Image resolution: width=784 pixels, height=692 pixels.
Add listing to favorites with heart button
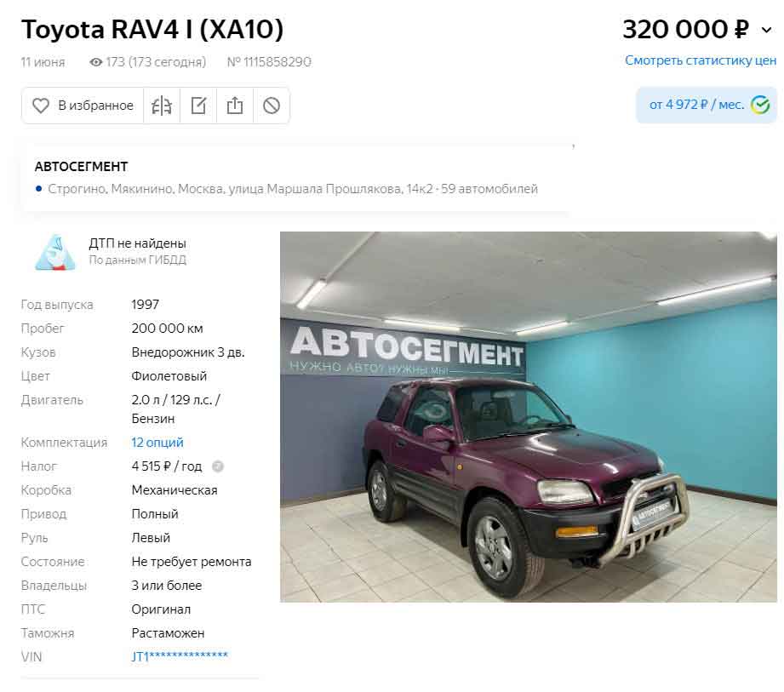[x=83, y=106]
